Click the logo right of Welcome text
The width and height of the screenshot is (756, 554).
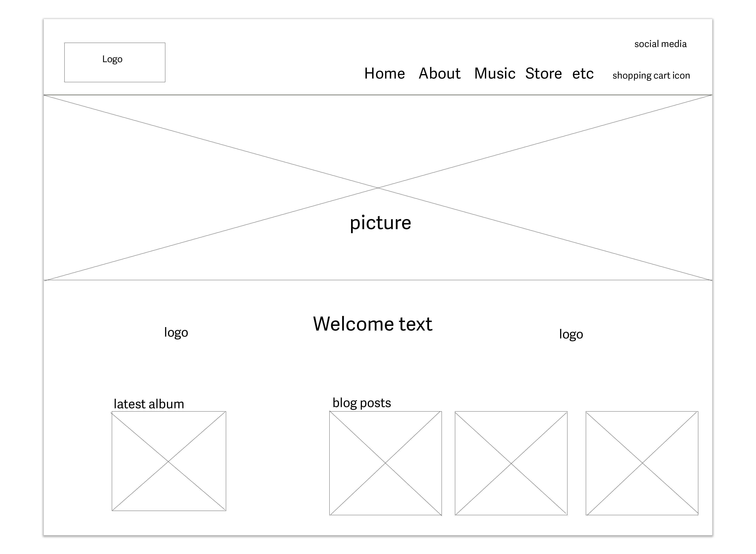(x=571, y=334)
